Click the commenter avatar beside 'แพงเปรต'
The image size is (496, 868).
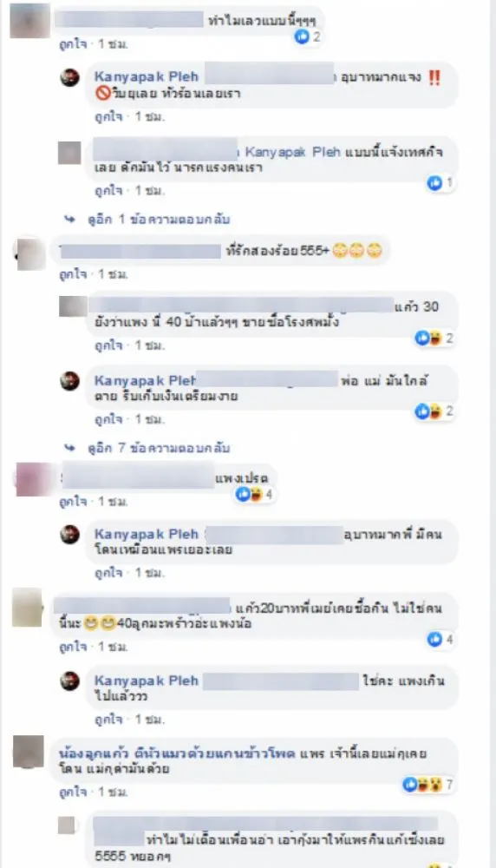31,479
